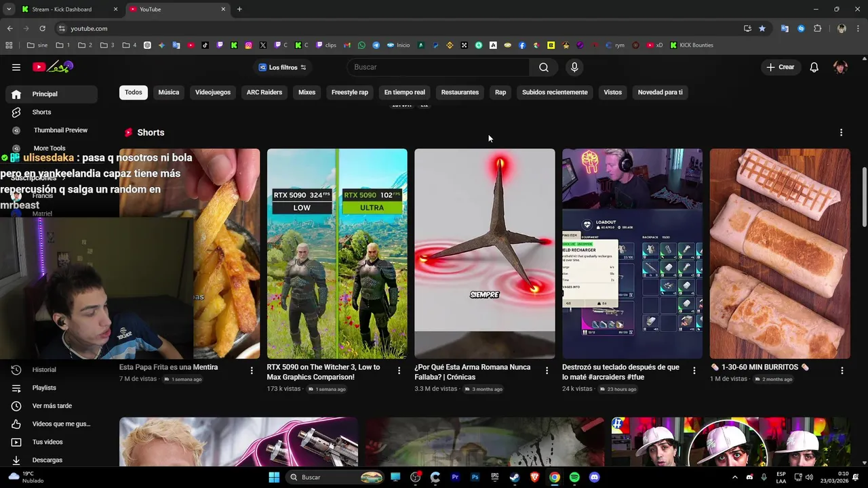Open Spotify from the taskbar
Screen dimensions: 868x488
(574, 477)
